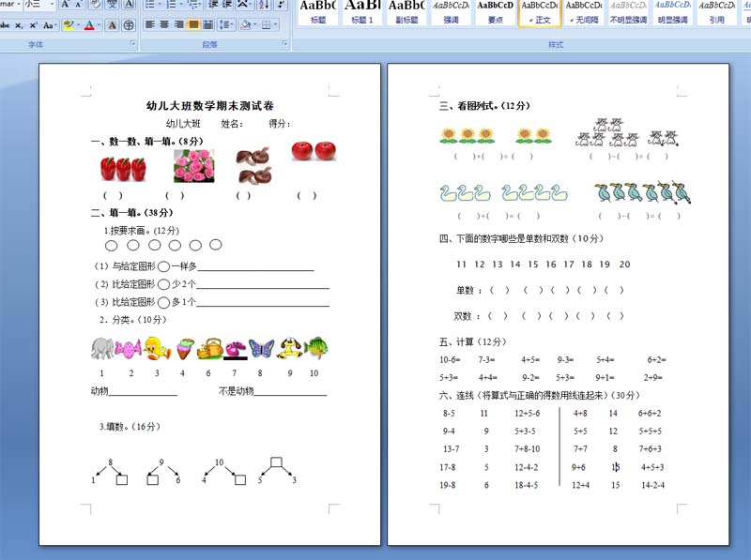The width and height of the screenshot is (751, 560).
Task: Apply the 标题 style
Action: tap(318, 12)
